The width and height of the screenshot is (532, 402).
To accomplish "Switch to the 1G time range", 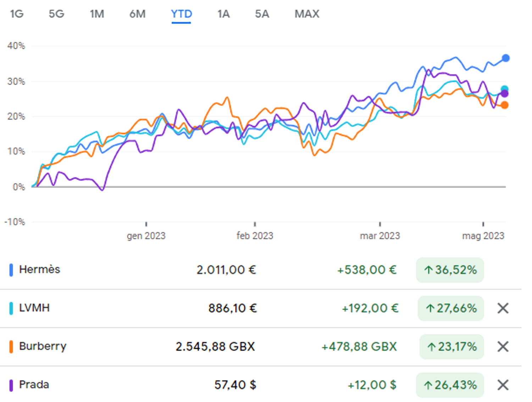I will coord(17,14).
